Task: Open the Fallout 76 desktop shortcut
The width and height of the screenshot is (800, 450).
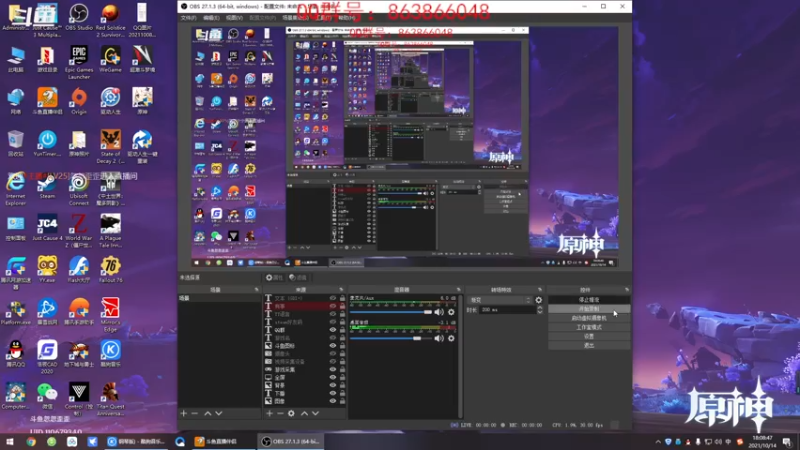Action: 110,270
